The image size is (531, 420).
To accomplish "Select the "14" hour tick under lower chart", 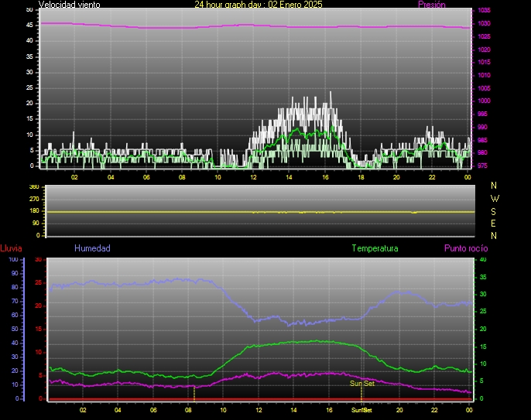I will [293, 410].
